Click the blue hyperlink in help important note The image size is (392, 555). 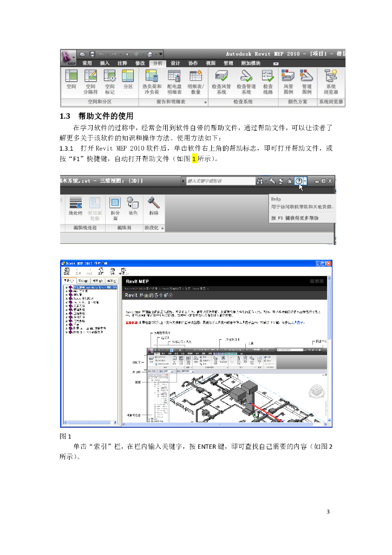pyautogui.click(x=297, y=322)
